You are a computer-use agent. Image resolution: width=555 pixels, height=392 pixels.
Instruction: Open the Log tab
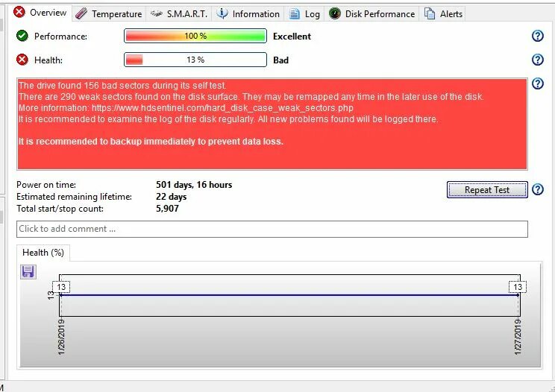click(x=304, y=13)
